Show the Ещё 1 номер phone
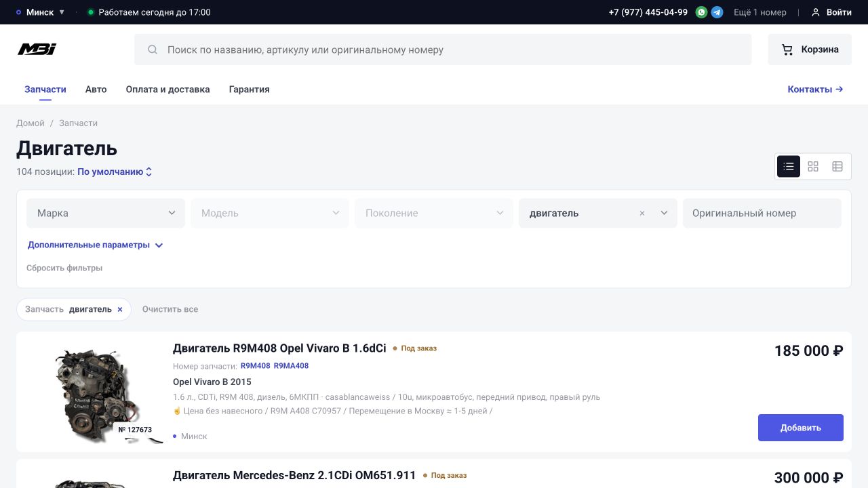This screenshot has height=488, width=868. pos(760,12)
